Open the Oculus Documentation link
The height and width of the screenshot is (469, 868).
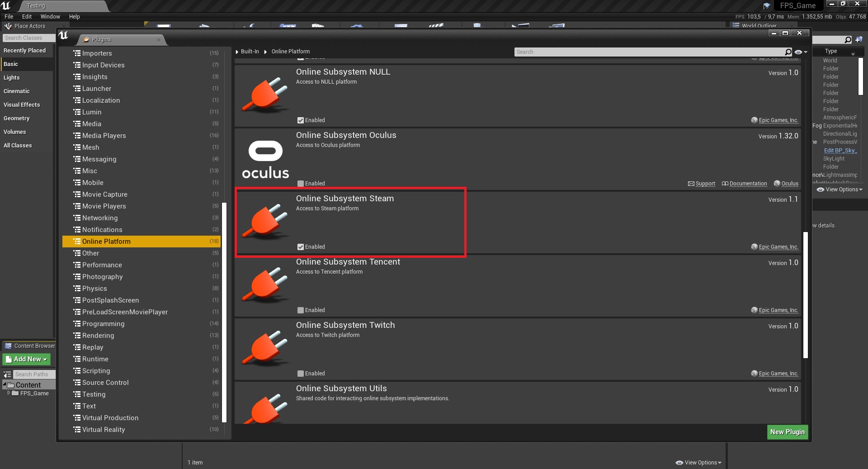click(x=748, y=184)
